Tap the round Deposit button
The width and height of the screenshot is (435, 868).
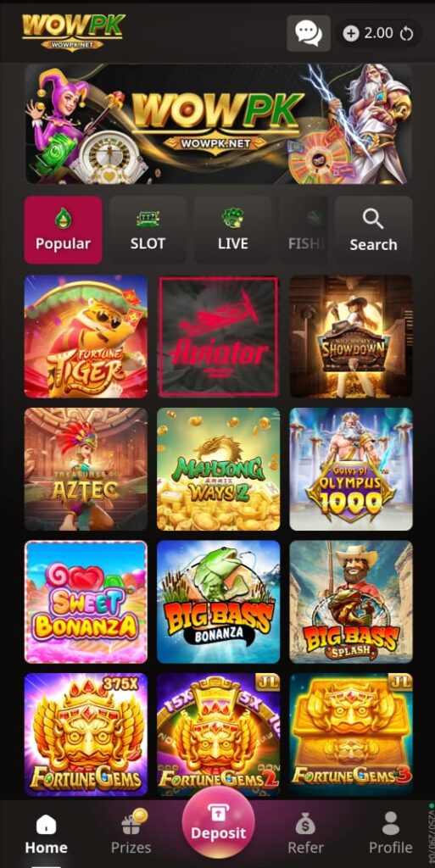[x=218, y=822]
